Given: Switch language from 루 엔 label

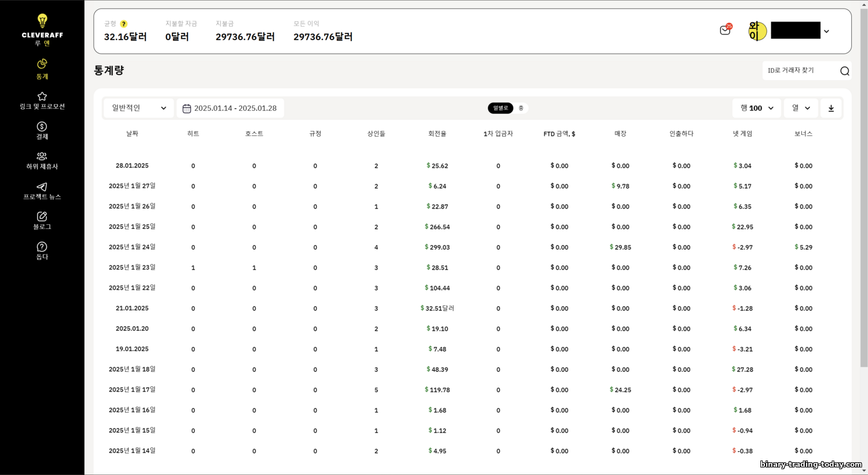Looking at the screenshot, I should 42,43.
